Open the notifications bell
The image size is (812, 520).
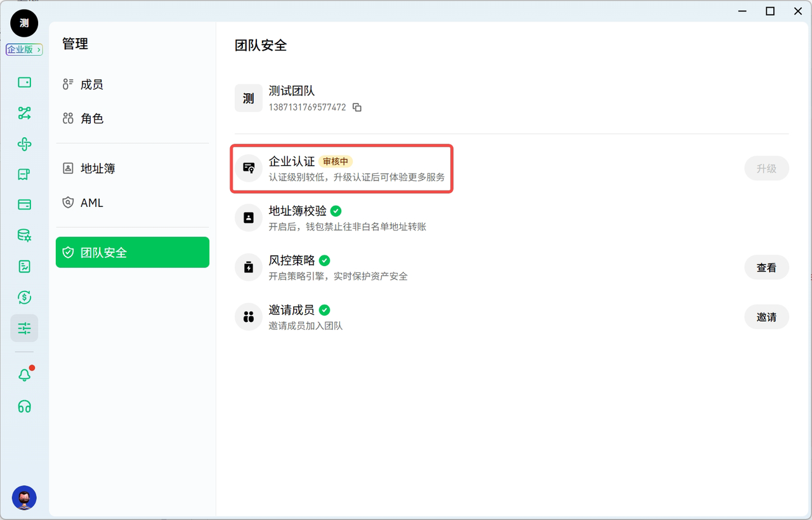24,375
